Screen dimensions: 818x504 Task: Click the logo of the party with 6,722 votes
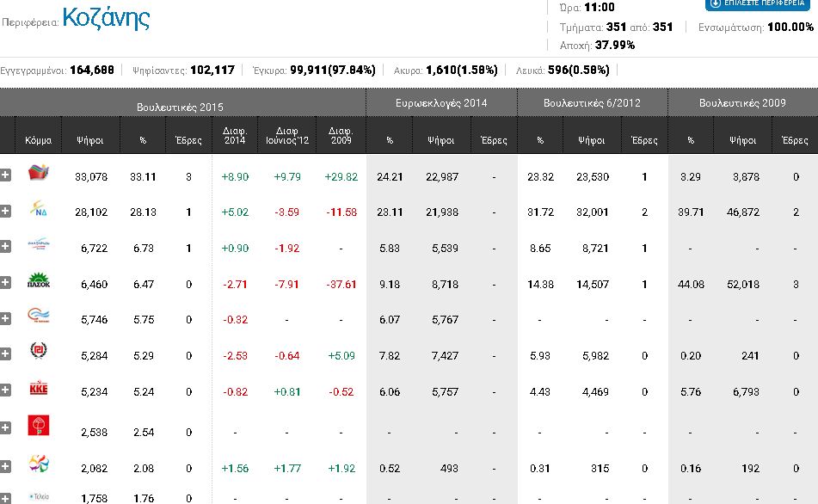40,246
